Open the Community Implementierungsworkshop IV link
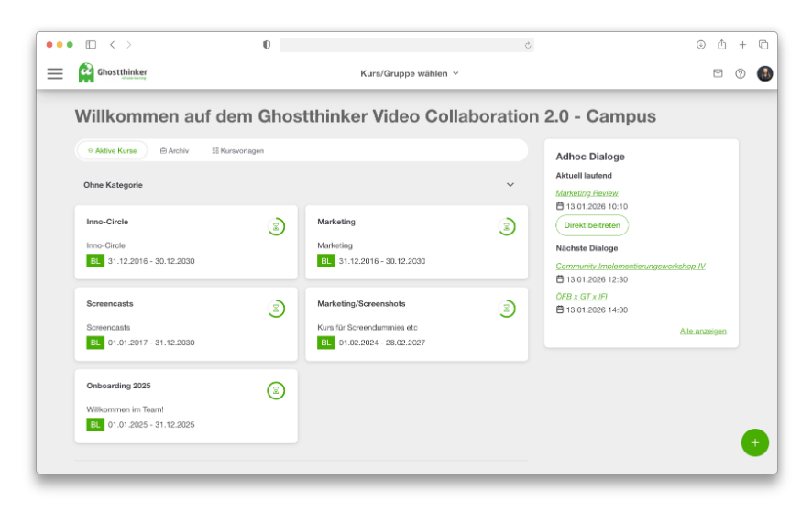812x512 pixels. coord(631,267)
